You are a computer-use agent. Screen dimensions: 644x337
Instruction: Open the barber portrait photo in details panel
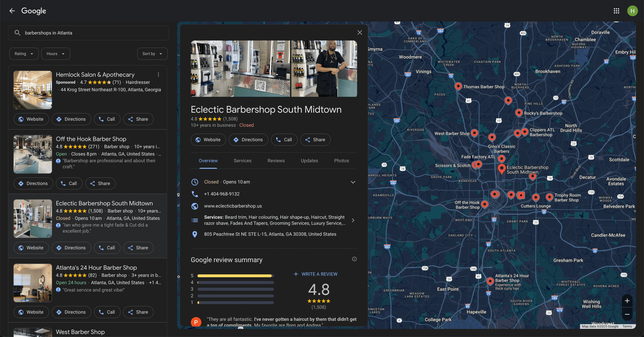point(324,68)
